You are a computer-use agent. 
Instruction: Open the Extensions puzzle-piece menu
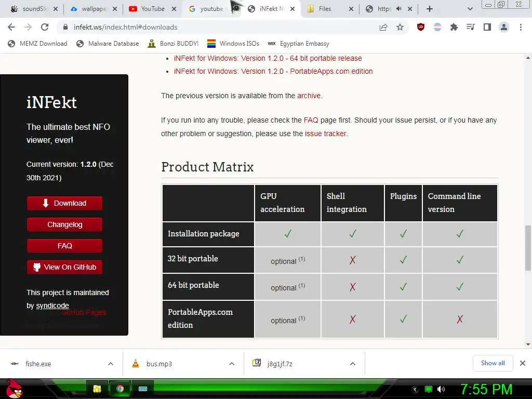point(454,27)
